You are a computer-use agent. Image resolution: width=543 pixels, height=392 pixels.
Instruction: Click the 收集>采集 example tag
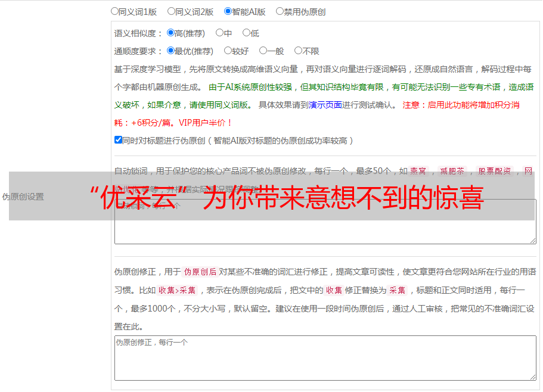click(177, 290)
